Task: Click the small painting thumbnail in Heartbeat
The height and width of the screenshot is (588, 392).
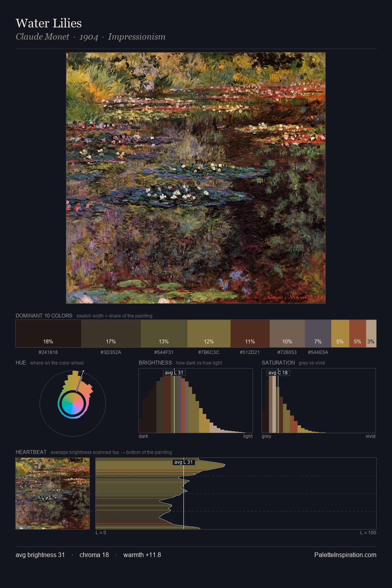Action: 53,494
